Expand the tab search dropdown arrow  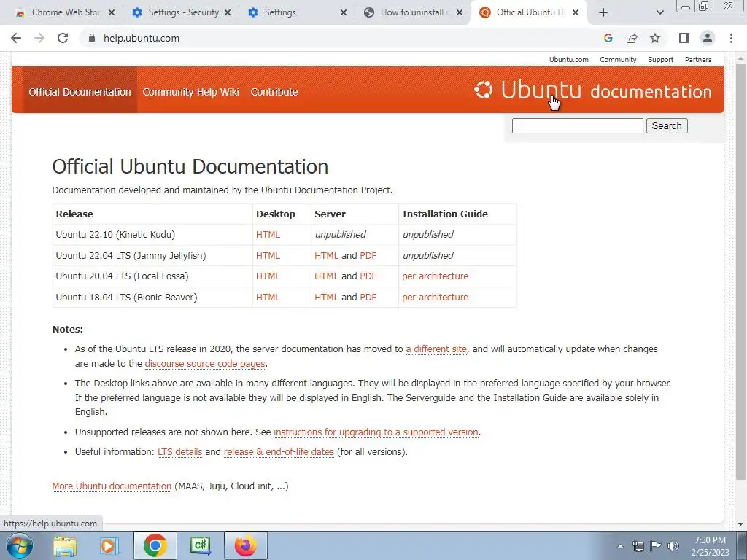[659, 13]
